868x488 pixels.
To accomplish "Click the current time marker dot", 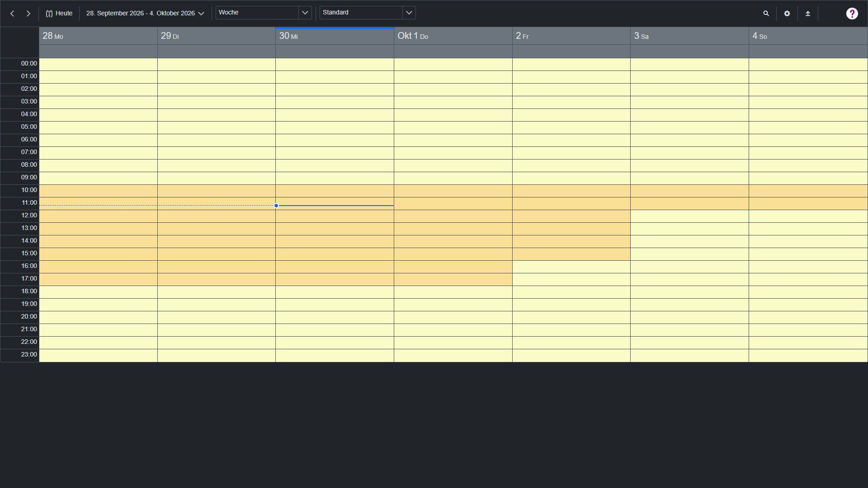I will click(x=276, y=206).
